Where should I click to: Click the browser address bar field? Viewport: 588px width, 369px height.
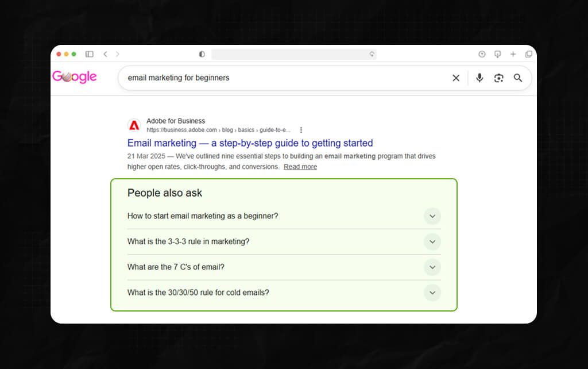point(293,54)
